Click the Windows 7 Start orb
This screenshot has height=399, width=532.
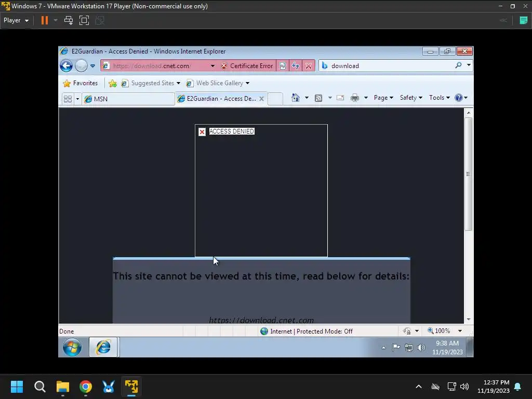72,347
